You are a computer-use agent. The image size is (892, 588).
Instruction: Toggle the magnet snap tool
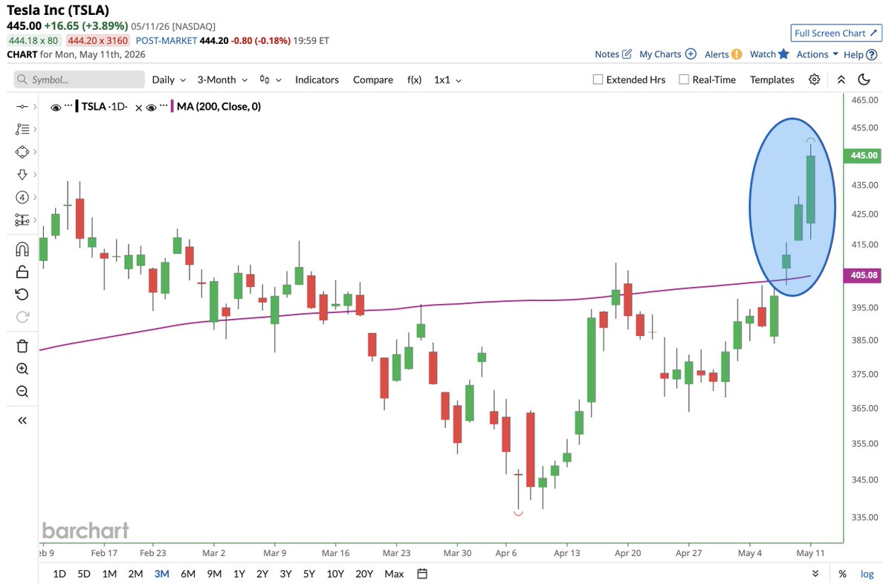point(22,249)
